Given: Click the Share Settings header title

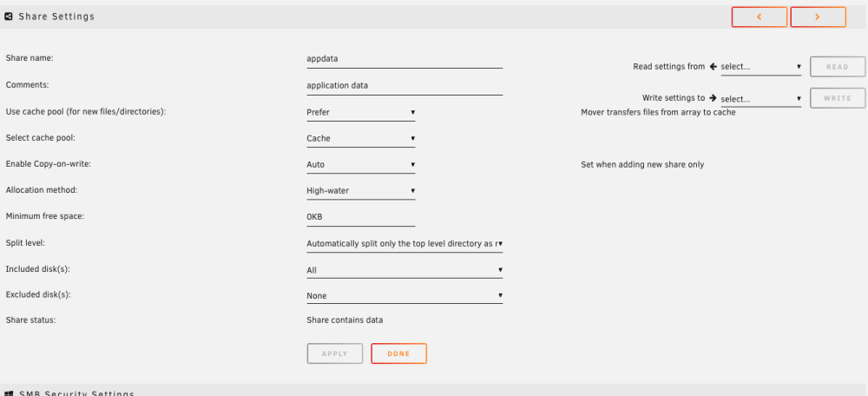Looking at the screenshot, I should 56,16.
